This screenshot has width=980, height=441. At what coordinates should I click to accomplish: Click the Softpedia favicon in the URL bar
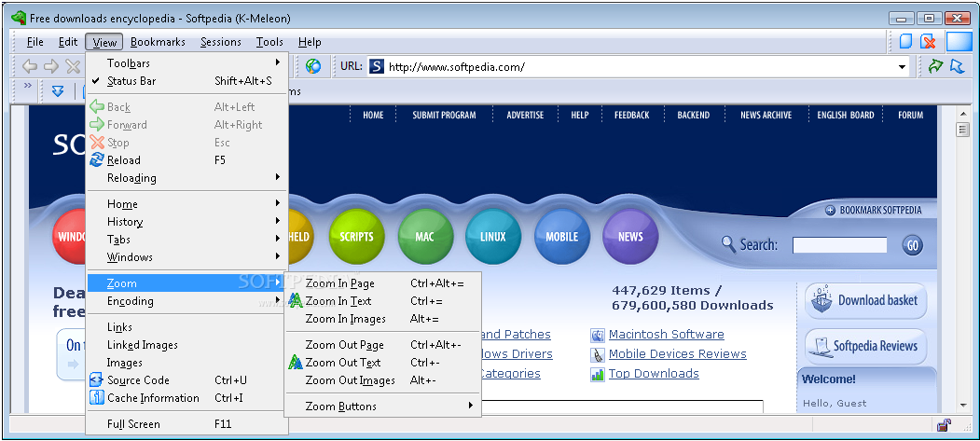[377, 66]
